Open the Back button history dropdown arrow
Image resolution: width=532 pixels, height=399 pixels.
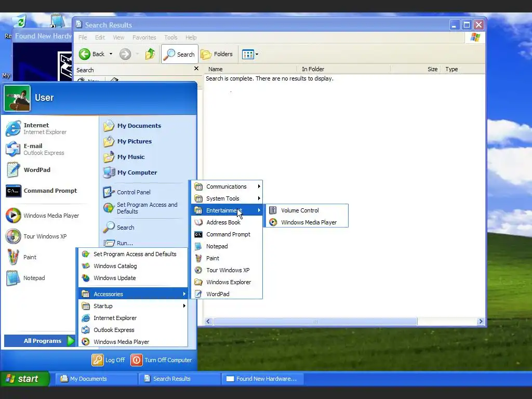111,54
